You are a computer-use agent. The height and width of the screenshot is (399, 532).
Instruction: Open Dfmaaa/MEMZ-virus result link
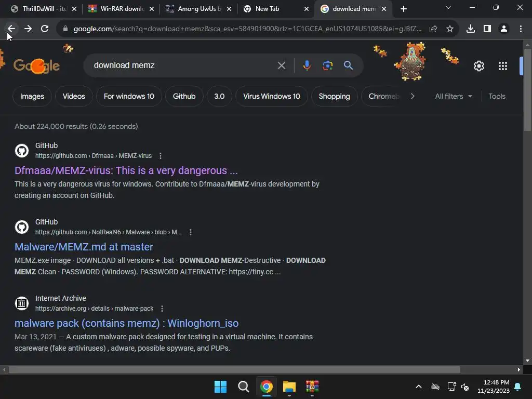tap(126, 170)
